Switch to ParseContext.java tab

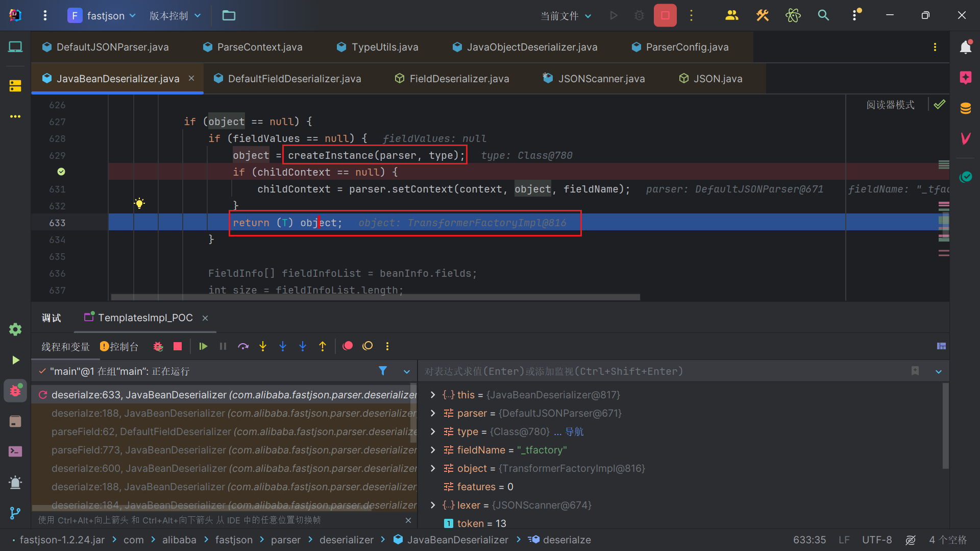coord(253,47)
